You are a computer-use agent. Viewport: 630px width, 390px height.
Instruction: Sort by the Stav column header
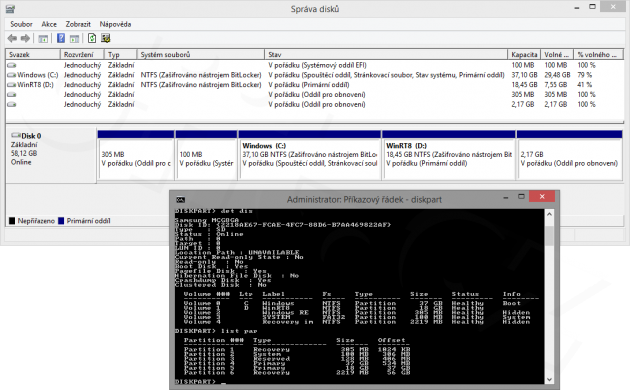pos(386,55)
